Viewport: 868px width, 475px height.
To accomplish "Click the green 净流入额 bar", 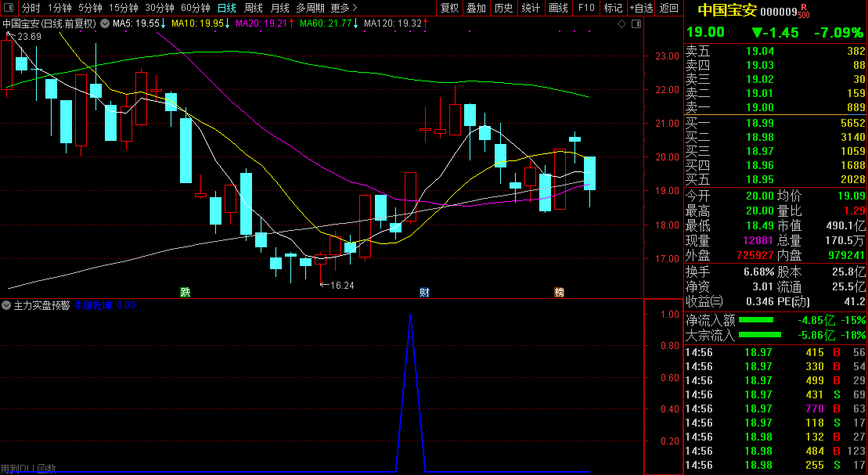I will point(756,320).
